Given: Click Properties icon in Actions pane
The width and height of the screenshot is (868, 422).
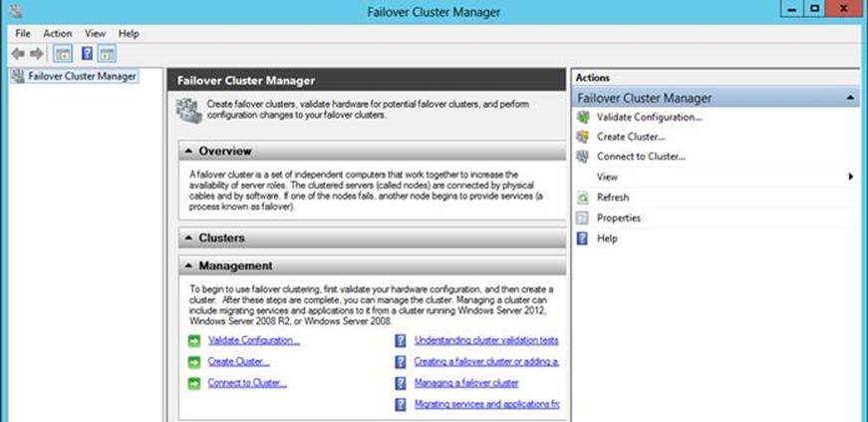Looking at the screenshot, I should (x=582, y=217).
